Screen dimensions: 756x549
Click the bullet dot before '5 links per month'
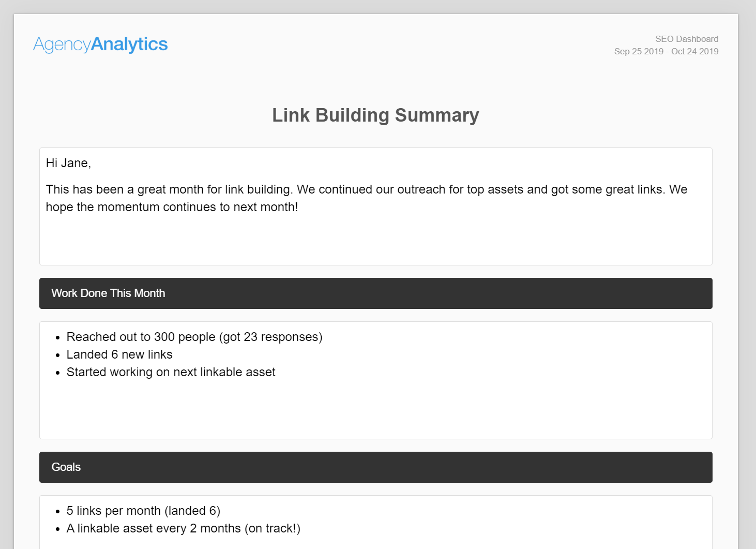pos(57,512)
